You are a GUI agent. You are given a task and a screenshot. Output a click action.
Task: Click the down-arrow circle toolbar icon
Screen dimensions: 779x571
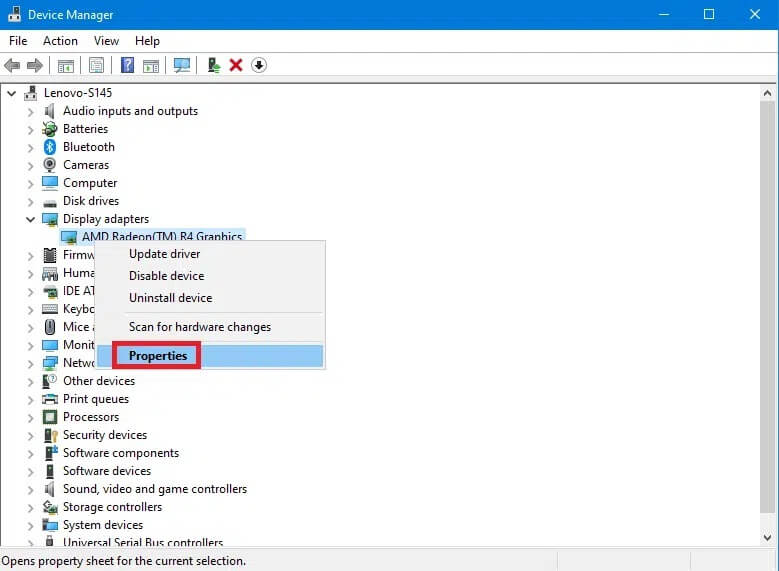(259, 66)
